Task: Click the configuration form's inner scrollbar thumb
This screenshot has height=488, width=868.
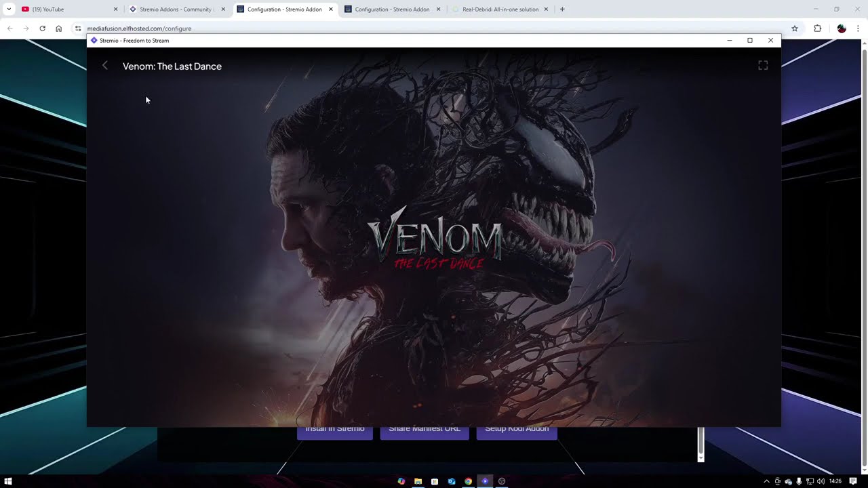Action: tap(701, 440)
